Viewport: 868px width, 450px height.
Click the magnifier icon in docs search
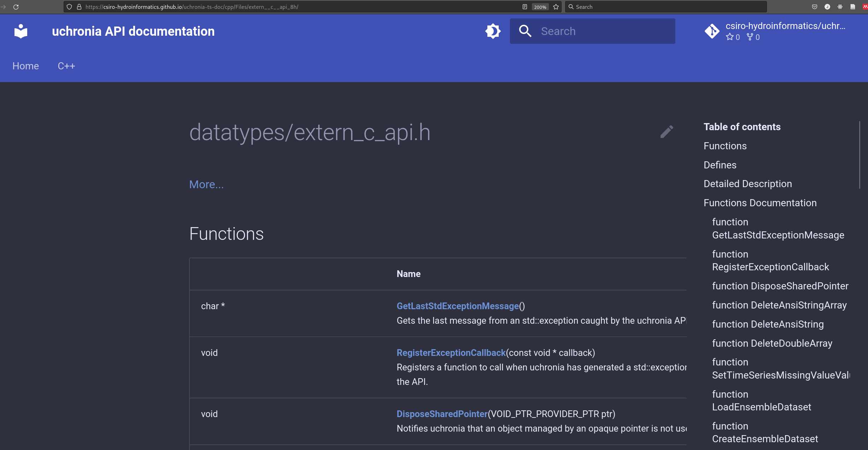(x=525, y=31)
